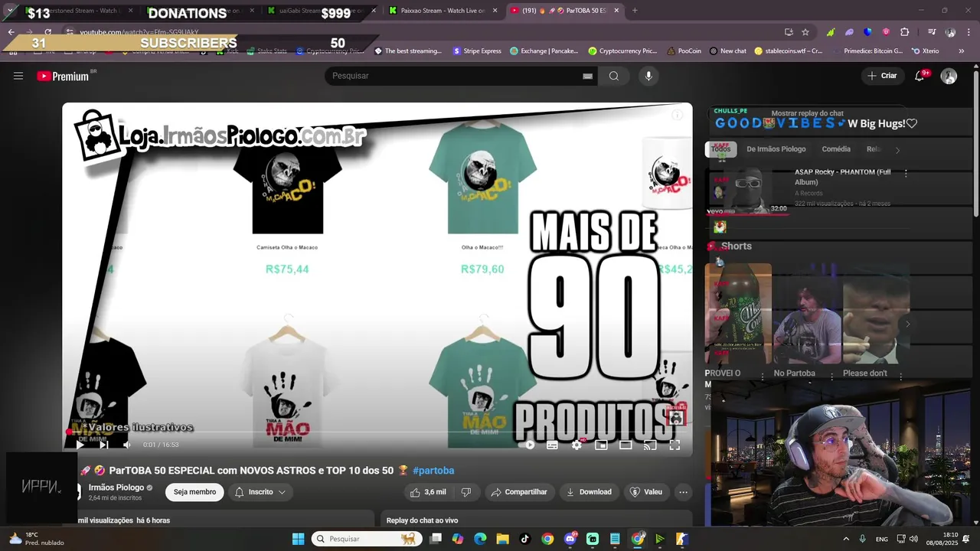This screenshot has width=980, height=551.
Task: Open the browser extensions puzzle icon
Action: [x=904, y=32]
